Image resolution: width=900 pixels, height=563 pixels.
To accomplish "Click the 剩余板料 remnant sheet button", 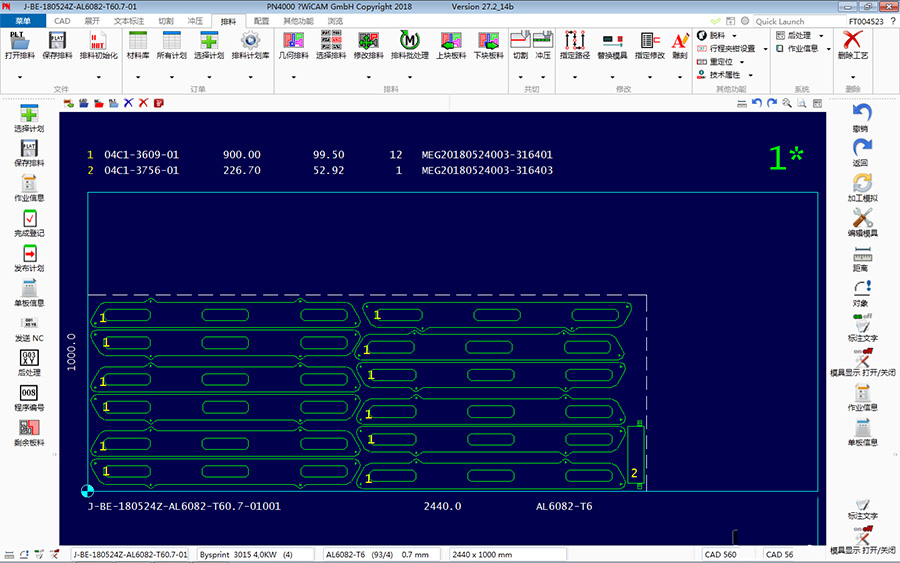I will pos(29,428).
